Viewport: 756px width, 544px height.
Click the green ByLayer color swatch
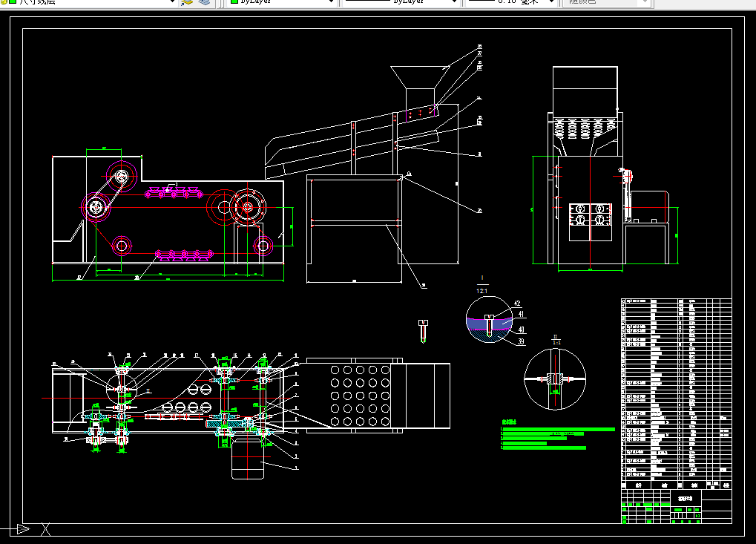coord(234,1)
